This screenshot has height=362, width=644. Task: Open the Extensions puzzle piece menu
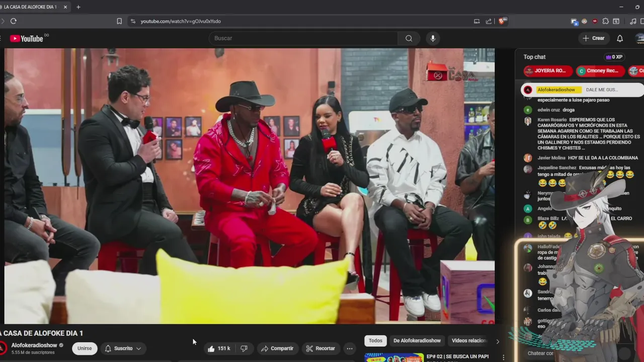[x=605, y=21]
